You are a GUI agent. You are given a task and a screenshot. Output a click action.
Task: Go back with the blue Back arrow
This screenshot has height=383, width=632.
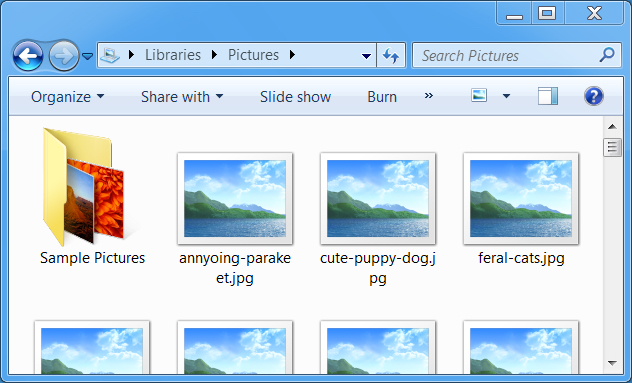(28, 56)
